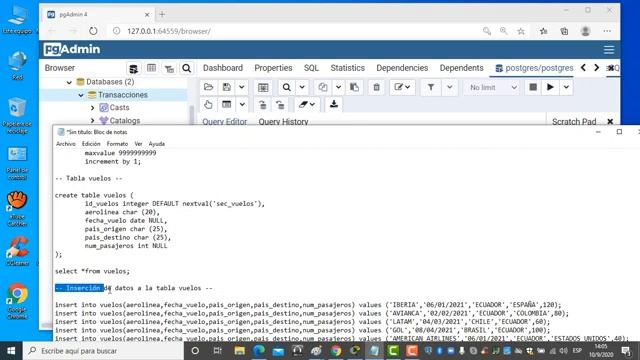The height and width of the screenshot is (360, 640).
Task: Click the Paste icon in query toolbar
Action: click(x=354, y=87)
